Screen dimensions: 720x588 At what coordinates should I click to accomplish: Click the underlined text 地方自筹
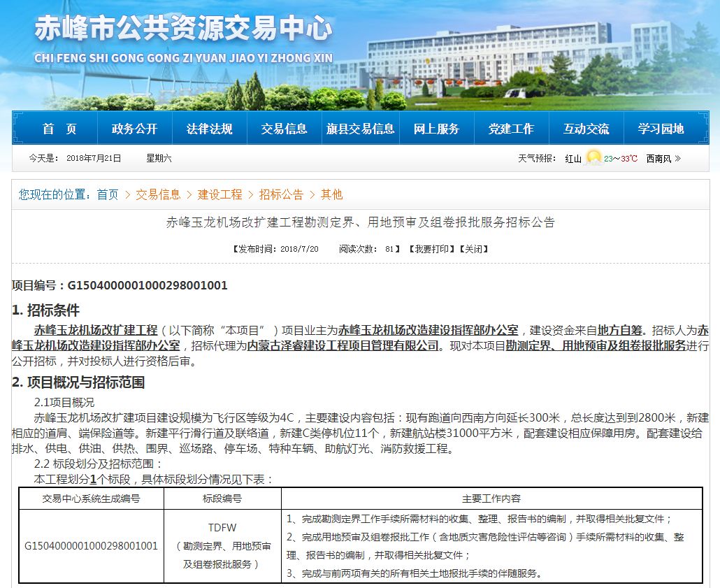pyautogui.click(x=620, y=330)
